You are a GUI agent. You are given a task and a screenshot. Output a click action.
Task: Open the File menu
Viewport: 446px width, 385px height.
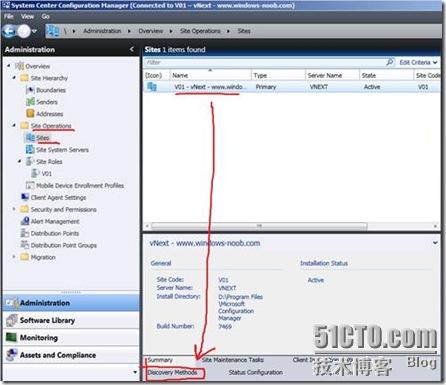[x=9, y=16]
